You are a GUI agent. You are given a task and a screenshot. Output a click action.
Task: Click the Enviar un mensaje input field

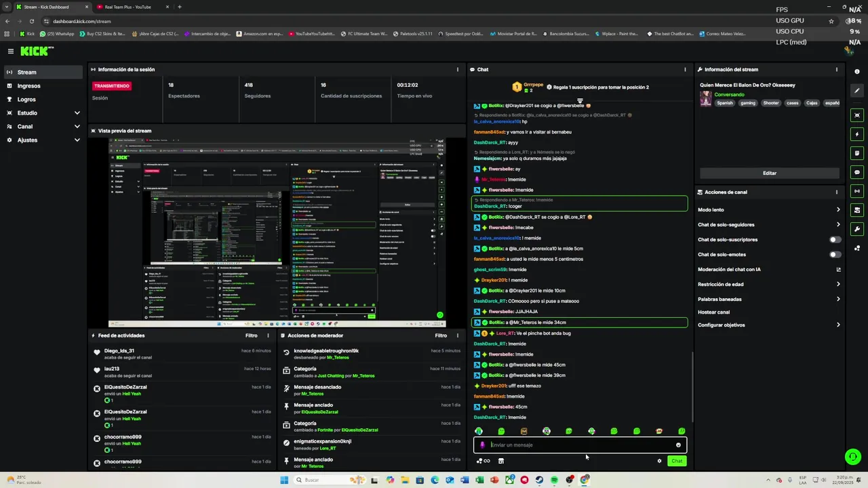[580, 445]
